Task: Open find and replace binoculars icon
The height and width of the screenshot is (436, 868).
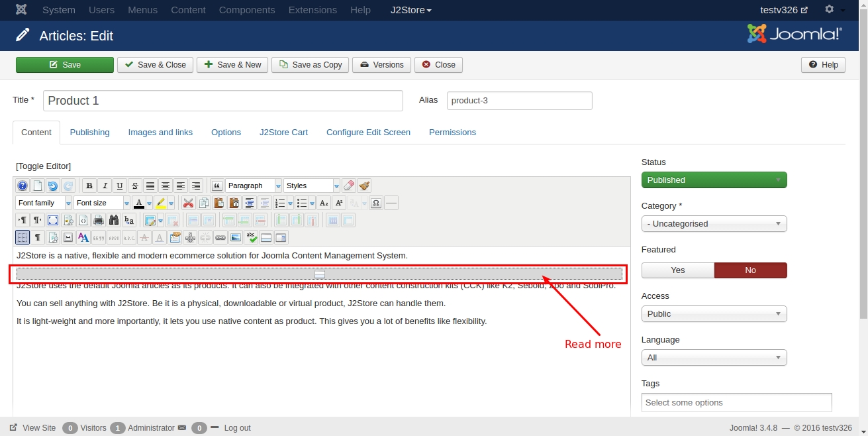Action: click(x=114, y=221)
